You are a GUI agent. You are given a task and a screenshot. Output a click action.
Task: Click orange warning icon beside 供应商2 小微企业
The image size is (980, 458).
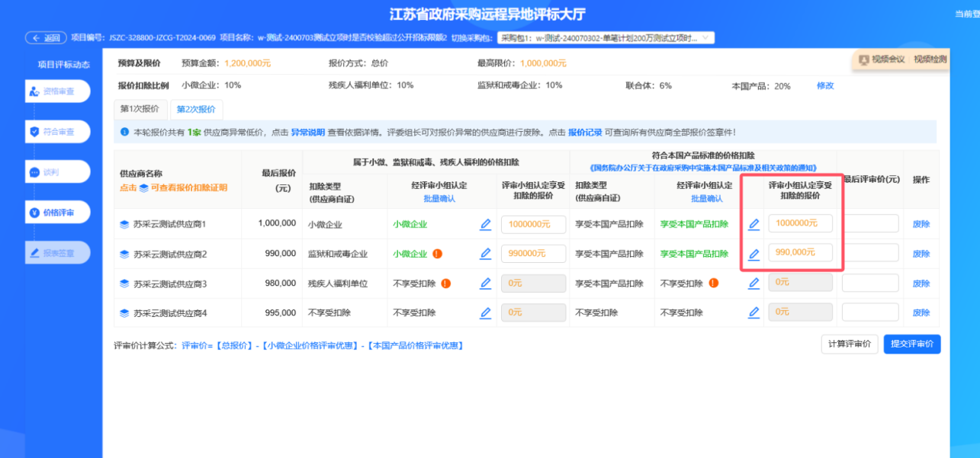point(438,254)
